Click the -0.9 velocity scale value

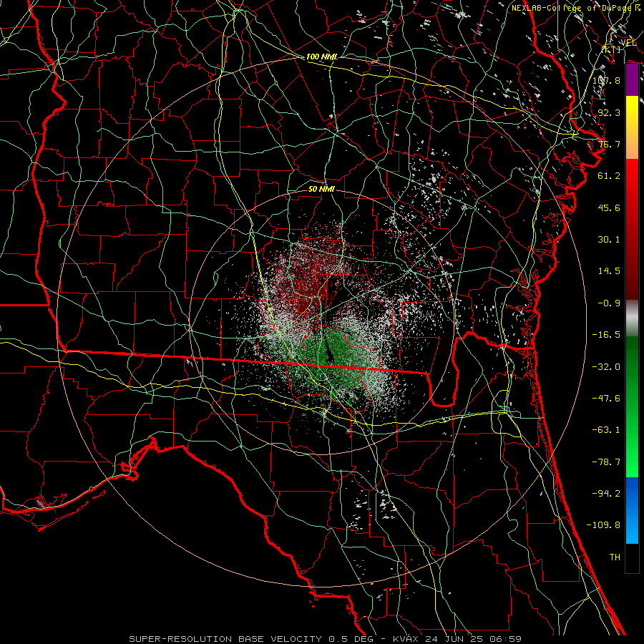tap(609, 303)
